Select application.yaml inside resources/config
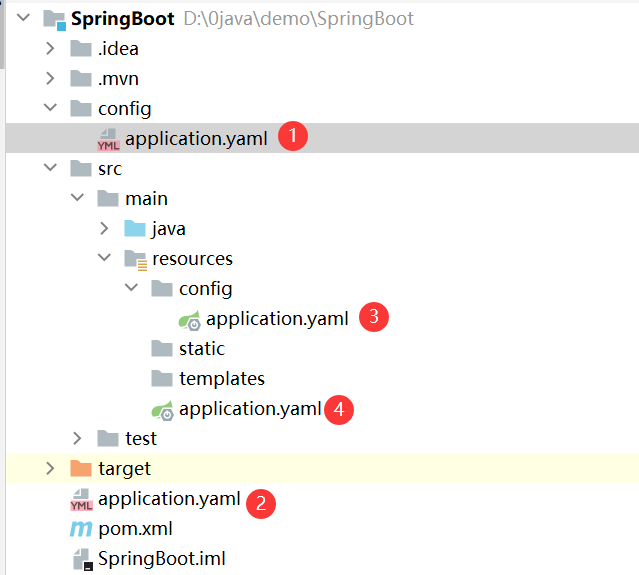 [x=277, y=319]
